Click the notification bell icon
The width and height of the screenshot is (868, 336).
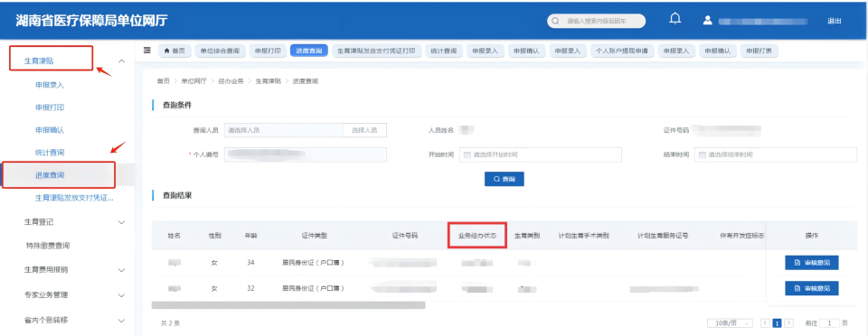[675, 19]
